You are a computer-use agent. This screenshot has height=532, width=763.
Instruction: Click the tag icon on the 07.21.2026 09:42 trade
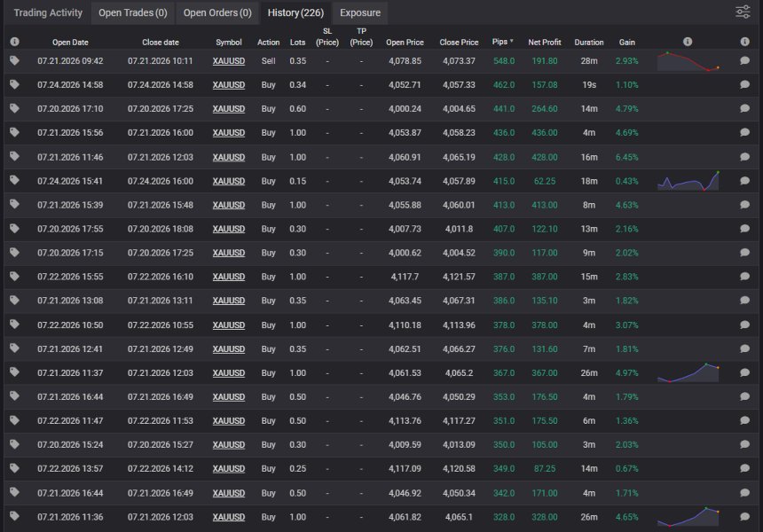(14, 60)
